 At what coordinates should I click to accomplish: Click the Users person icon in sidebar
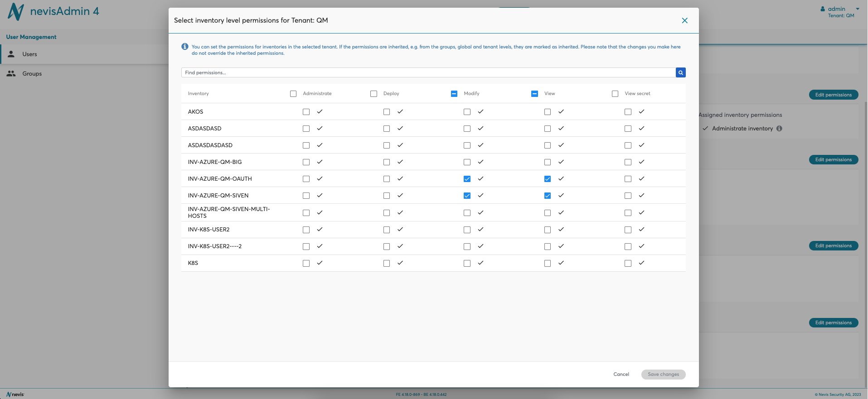[11, 54]
